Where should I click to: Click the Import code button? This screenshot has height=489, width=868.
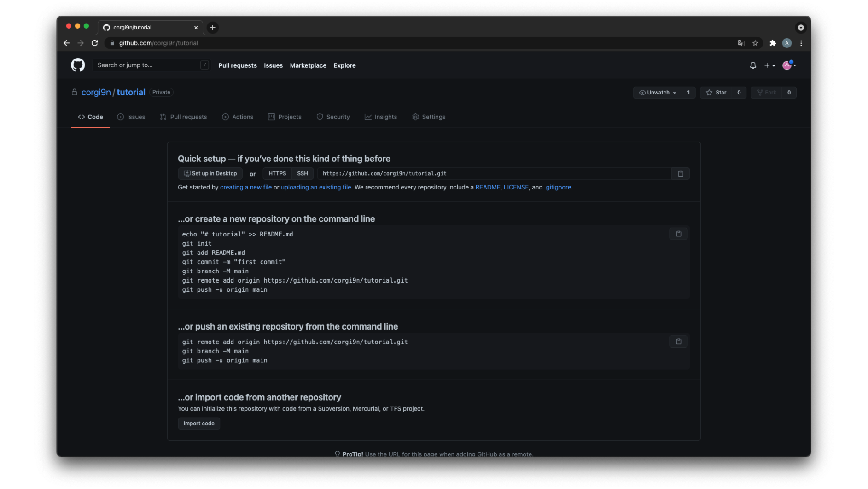[x=199, y=423]
